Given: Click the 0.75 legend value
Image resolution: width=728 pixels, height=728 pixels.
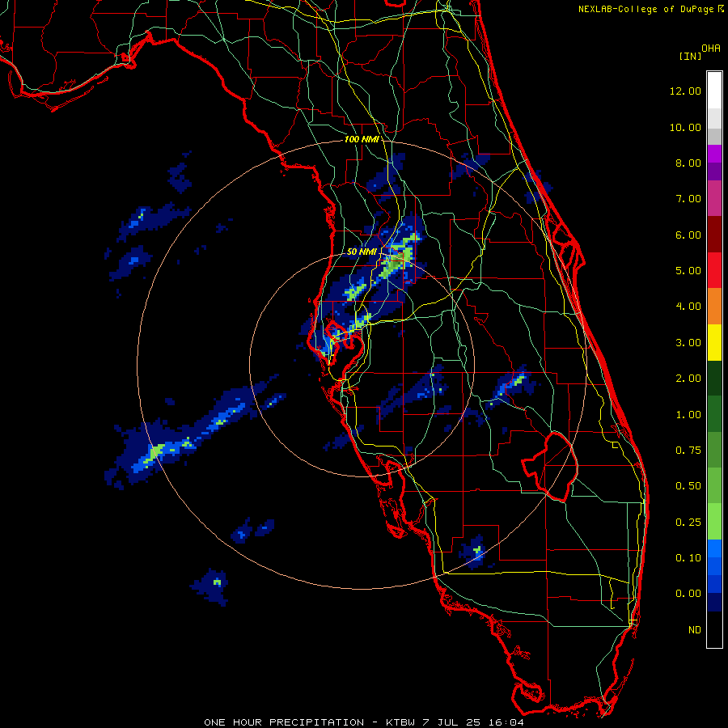Looking at the screenshot, I should pyautogui.click(x=688, y=451).
